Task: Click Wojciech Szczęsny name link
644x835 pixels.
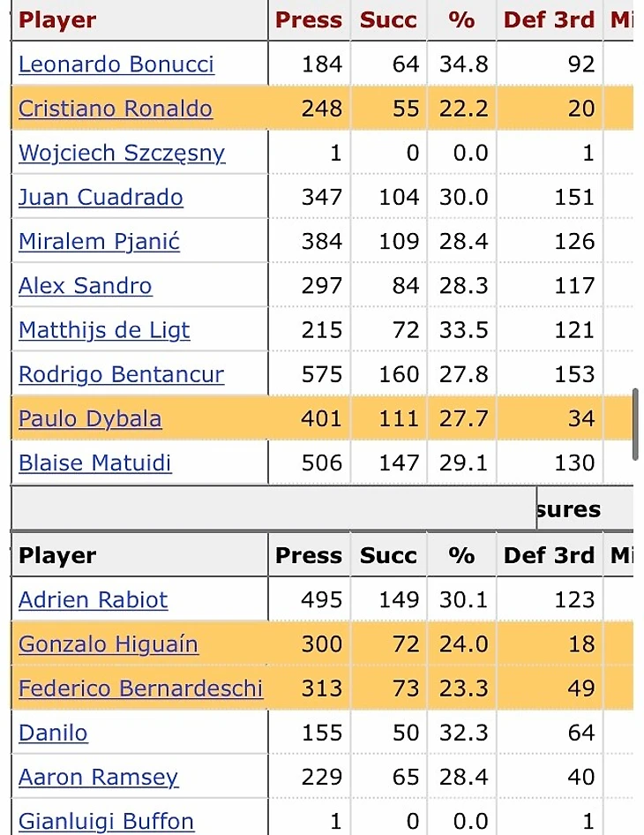Action: click(122, 154)
